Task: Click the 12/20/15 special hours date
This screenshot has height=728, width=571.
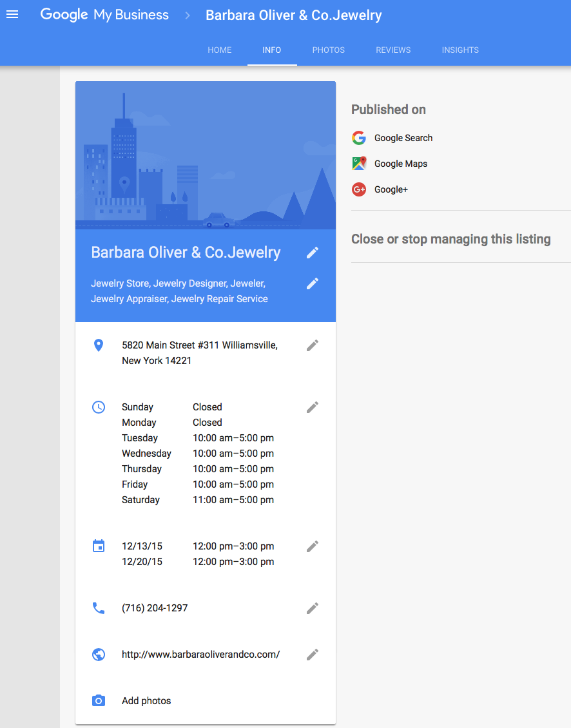Action: (x=142, y=562)
